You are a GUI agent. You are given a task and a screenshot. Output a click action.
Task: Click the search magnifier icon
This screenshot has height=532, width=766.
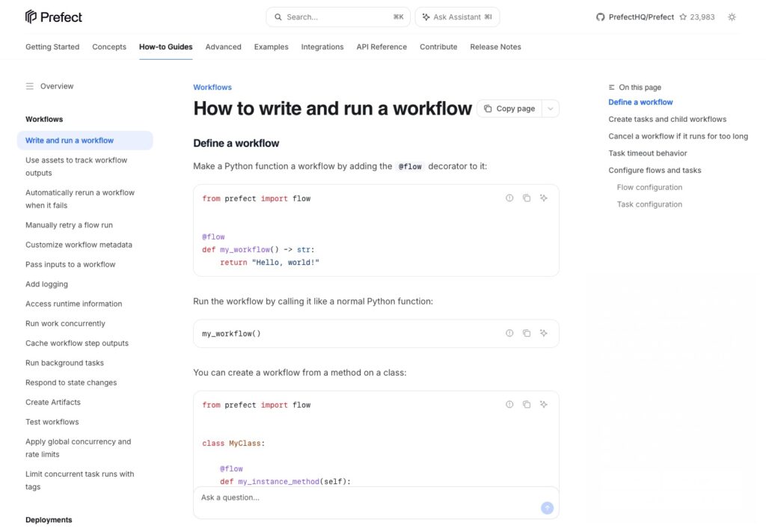278,17
